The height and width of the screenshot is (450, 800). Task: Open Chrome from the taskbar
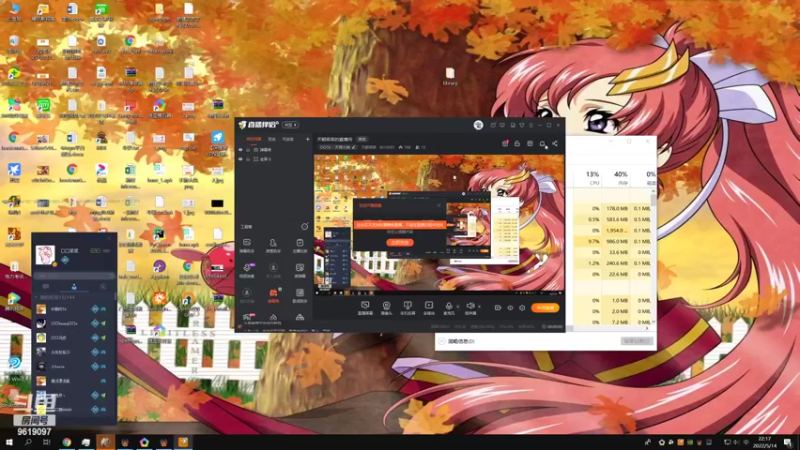[x=66, y=442]
